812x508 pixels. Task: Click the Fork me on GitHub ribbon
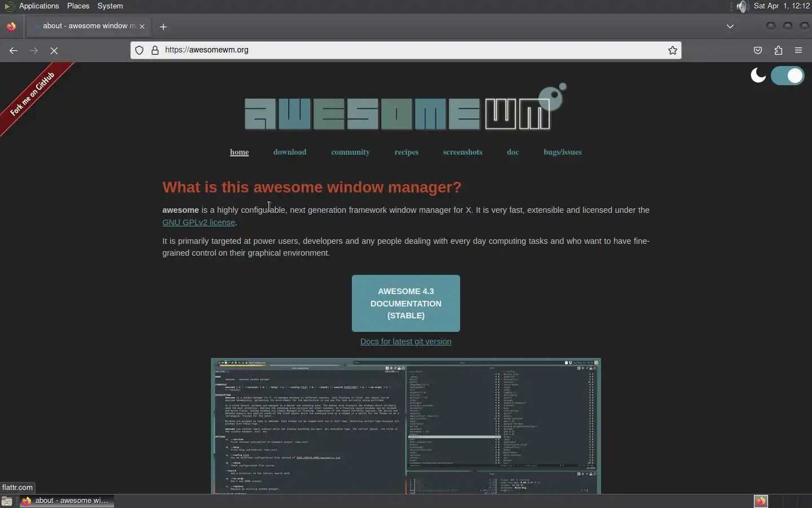[34, 95]
